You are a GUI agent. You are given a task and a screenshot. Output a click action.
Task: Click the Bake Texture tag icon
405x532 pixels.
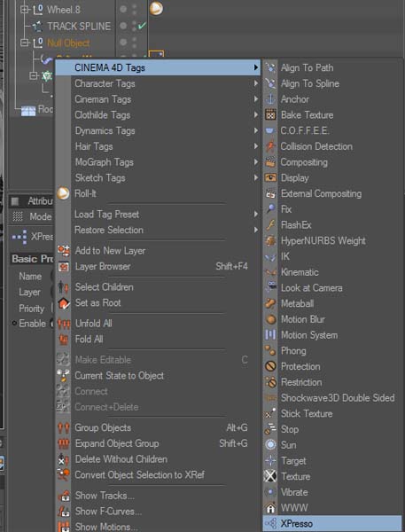click(x=270, y=115)
